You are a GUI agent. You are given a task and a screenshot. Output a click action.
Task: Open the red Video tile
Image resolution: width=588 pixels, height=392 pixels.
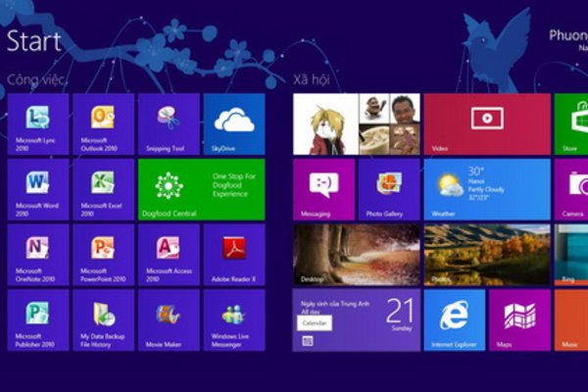[x=487, y=124]
